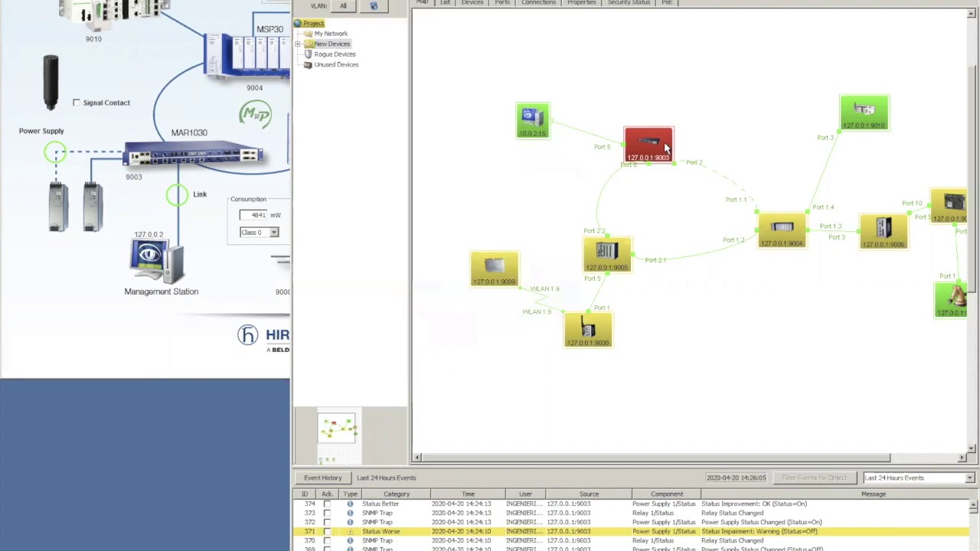980x551 pixels.
Task: Check acknowledge box for event 372
Action: pos(327,523)
